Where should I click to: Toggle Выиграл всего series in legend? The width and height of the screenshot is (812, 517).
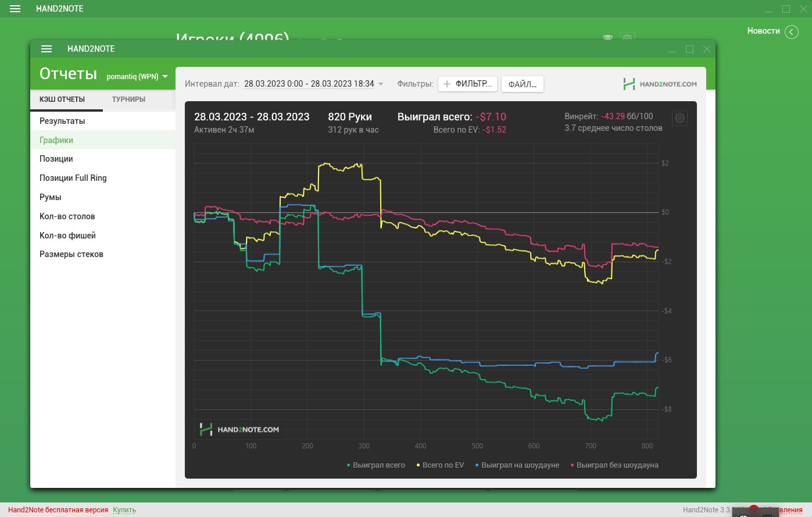[375, 465]
